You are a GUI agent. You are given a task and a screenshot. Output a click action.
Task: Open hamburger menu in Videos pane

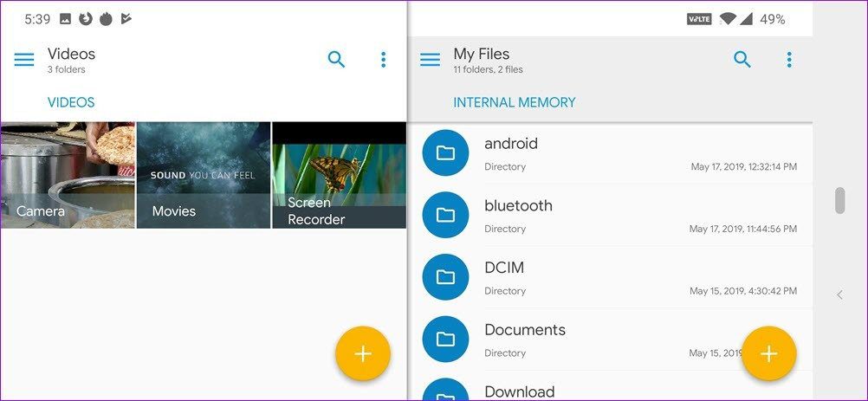24,60
